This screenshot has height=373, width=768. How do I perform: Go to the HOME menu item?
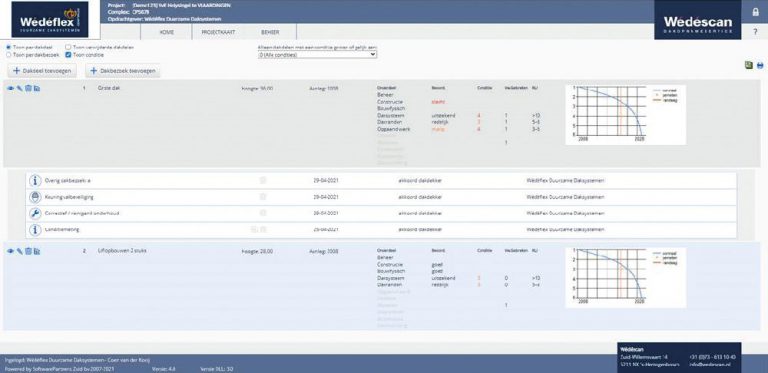(167, 32)
